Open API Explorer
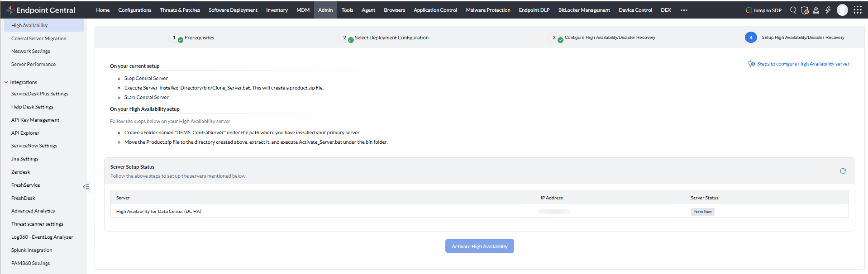Viewport: 868px width, 274px height. pyautogui.click(x=25, y=133)
